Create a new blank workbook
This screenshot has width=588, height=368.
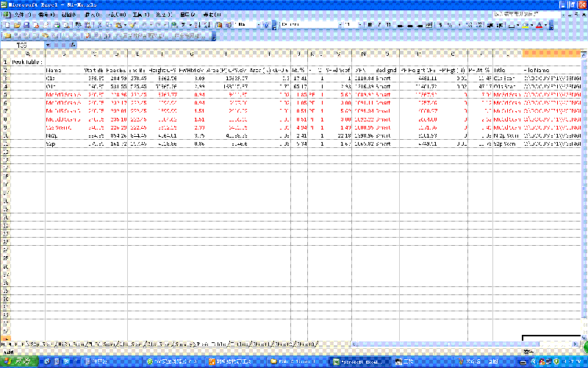tap(7, 25)
